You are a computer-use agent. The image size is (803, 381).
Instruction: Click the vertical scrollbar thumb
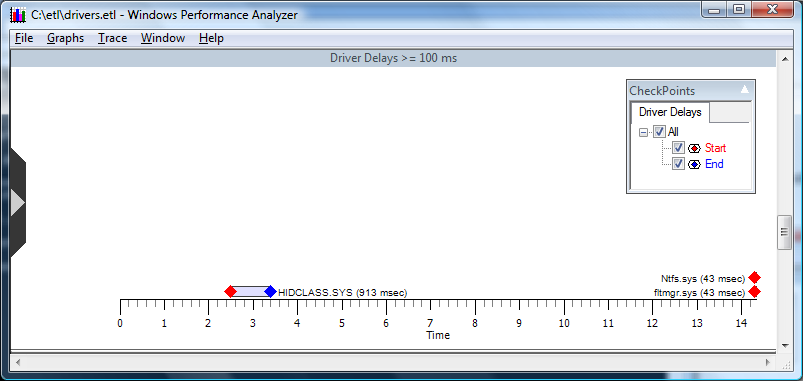pos(785,232)
